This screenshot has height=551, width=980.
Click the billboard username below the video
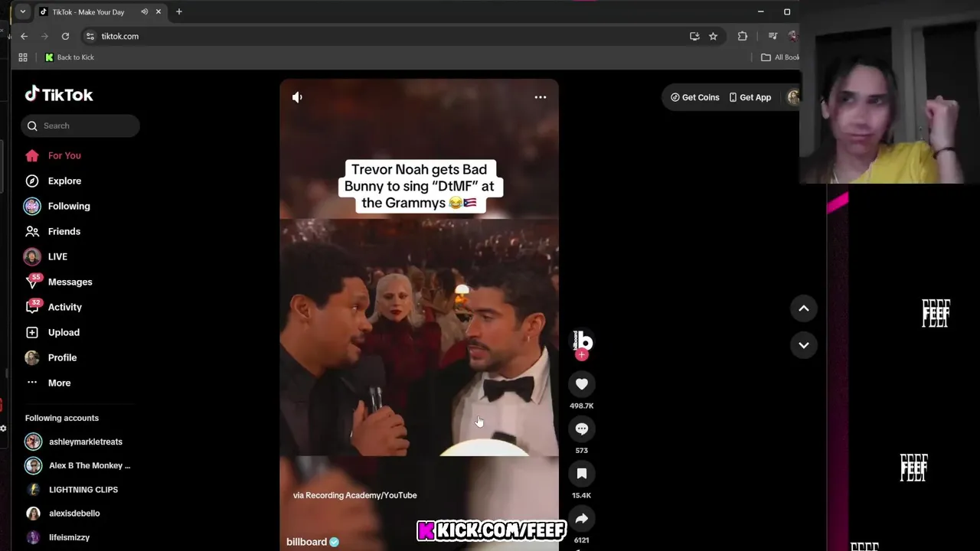306,542
